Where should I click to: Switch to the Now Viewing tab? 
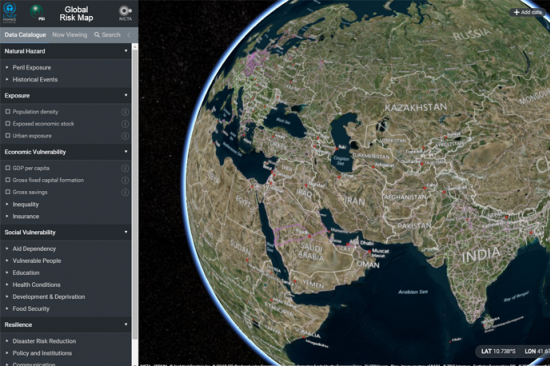click(69, 35)
